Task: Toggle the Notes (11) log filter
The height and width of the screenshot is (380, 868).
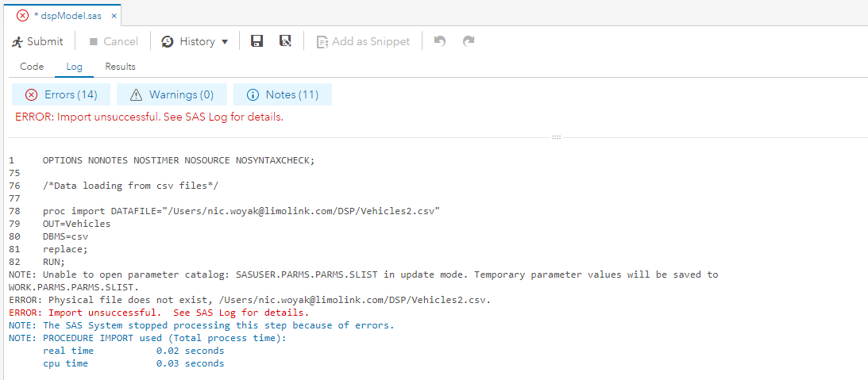Action: [x=282, y=94]
